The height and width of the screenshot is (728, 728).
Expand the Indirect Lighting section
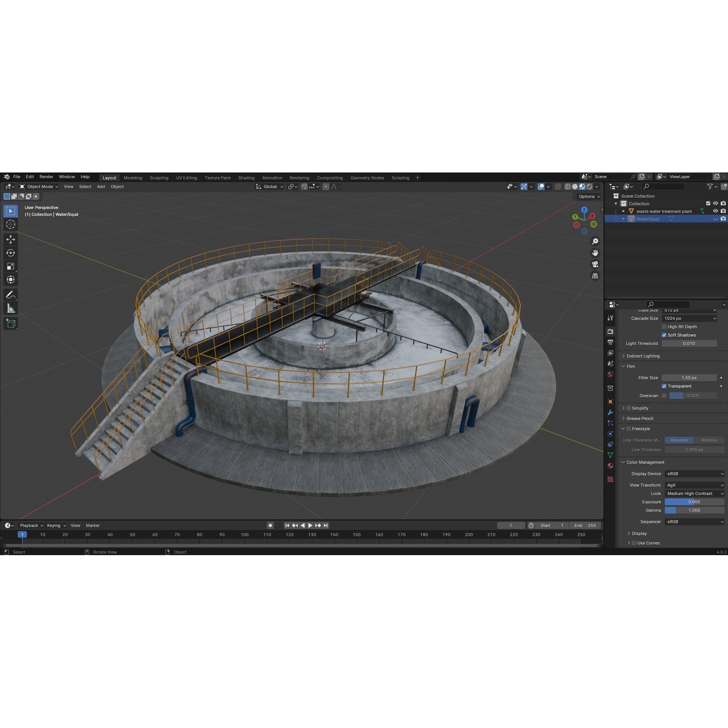click(x=624, y=356)
